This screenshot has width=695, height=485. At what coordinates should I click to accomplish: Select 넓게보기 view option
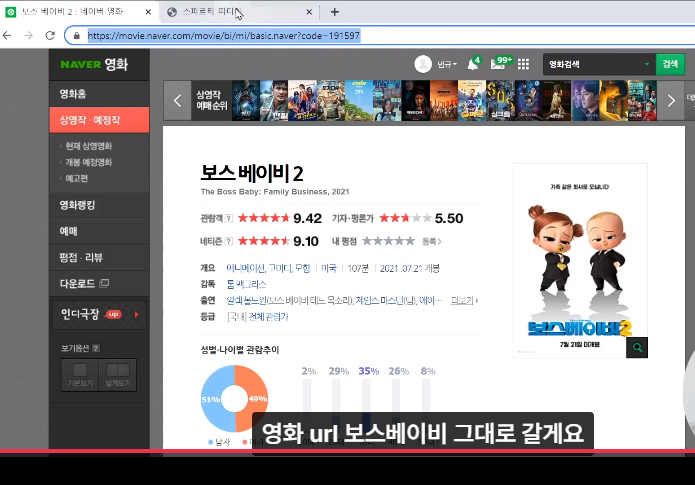coord(117,375)
